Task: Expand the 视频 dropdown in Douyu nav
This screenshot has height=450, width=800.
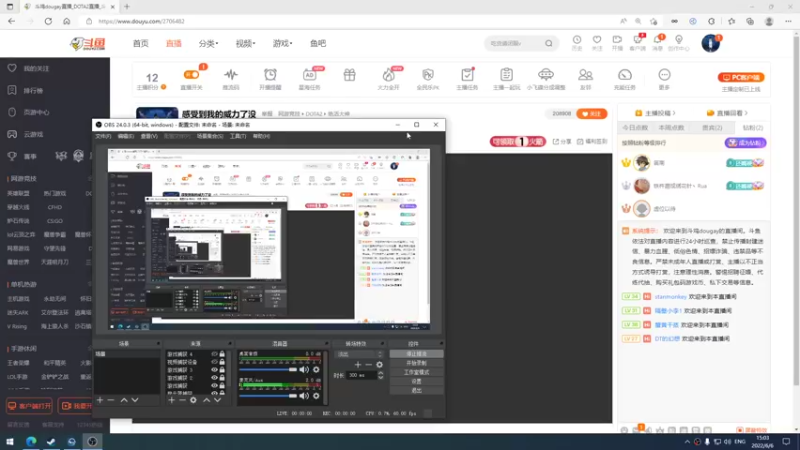Action: 245,43
